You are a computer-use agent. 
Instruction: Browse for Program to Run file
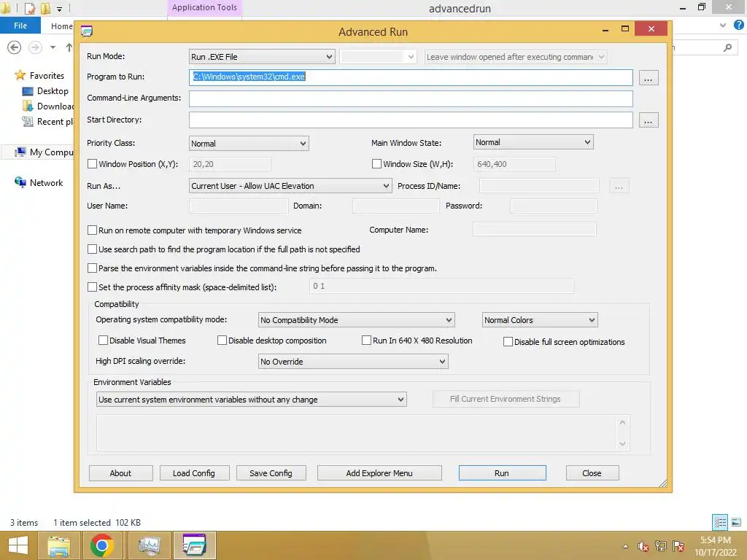pyautogui.click(x=649, y=78)
